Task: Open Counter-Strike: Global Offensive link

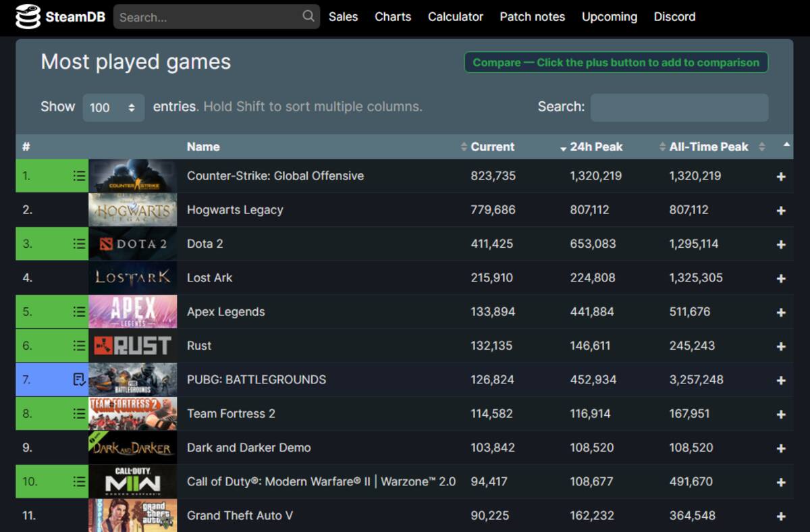Action: pos(275,176)
